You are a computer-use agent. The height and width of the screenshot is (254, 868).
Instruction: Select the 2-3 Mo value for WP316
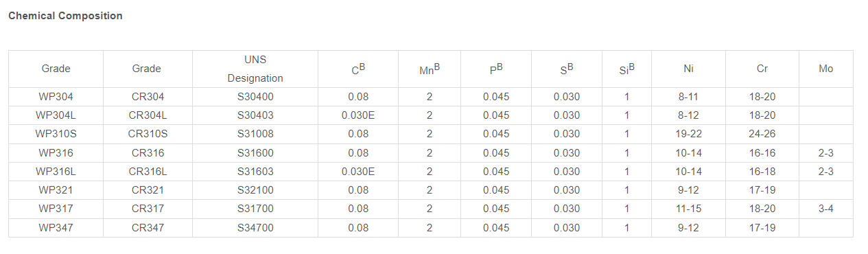click(x=826, y=153)
